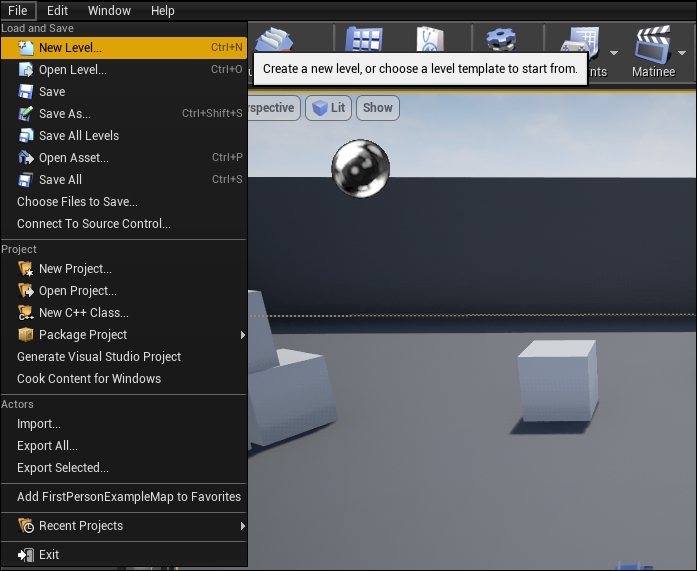Click the Exit door icon

26,555
